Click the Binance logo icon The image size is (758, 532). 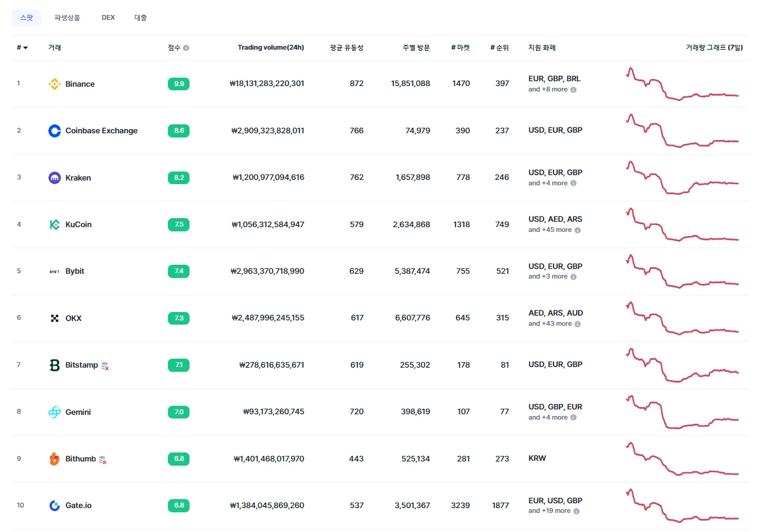pos(54,84)
